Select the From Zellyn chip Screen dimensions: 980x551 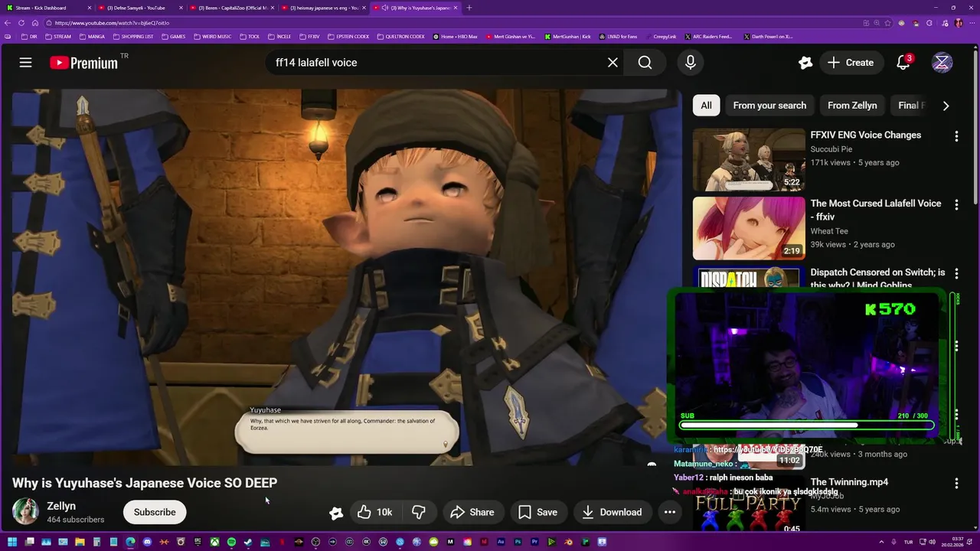(x=852, y=105)
